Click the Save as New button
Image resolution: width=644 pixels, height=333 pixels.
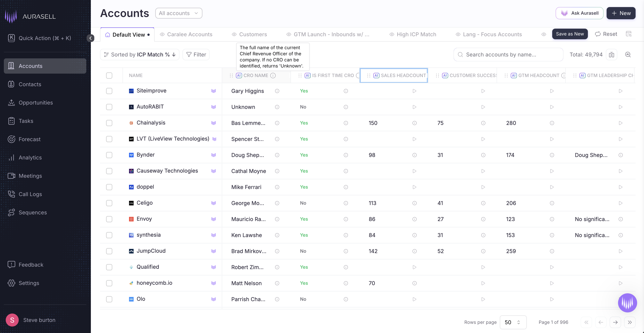(570, 34)
